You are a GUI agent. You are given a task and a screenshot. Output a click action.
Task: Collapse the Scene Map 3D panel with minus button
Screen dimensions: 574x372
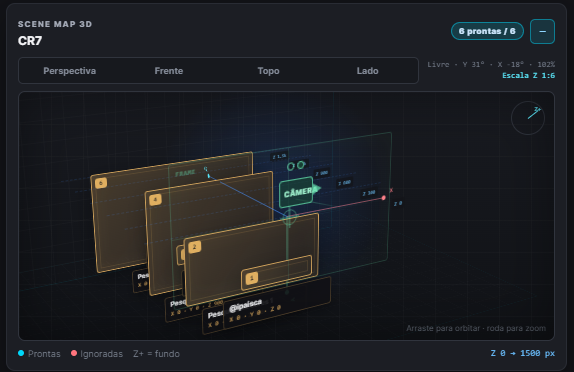(542, 31)
